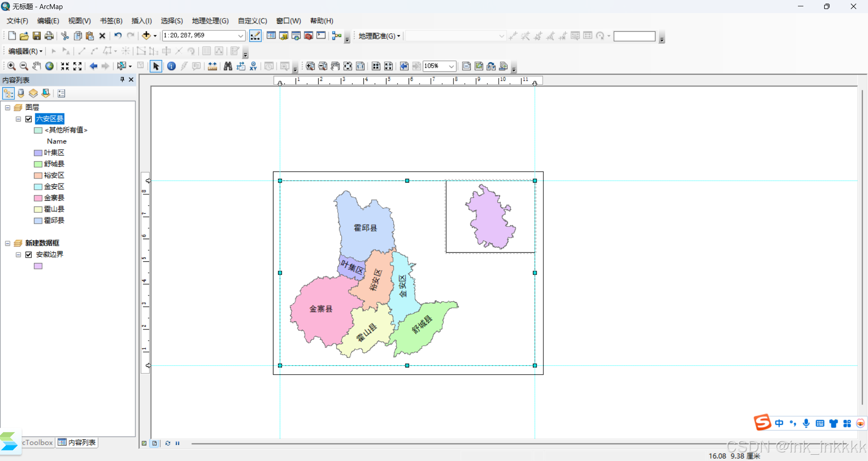Switch to layout view button at bottom

[155, 443]
